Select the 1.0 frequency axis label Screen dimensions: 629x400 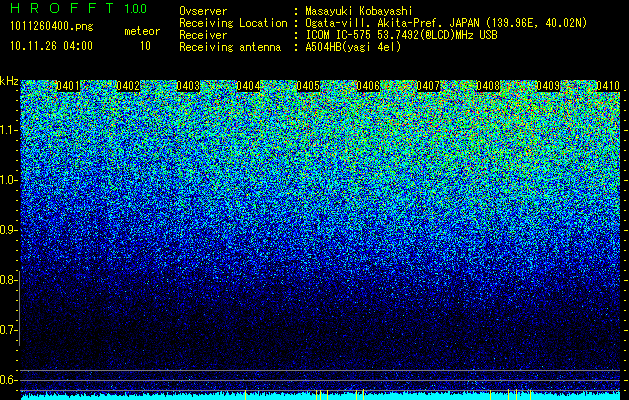tap(8, 180)
